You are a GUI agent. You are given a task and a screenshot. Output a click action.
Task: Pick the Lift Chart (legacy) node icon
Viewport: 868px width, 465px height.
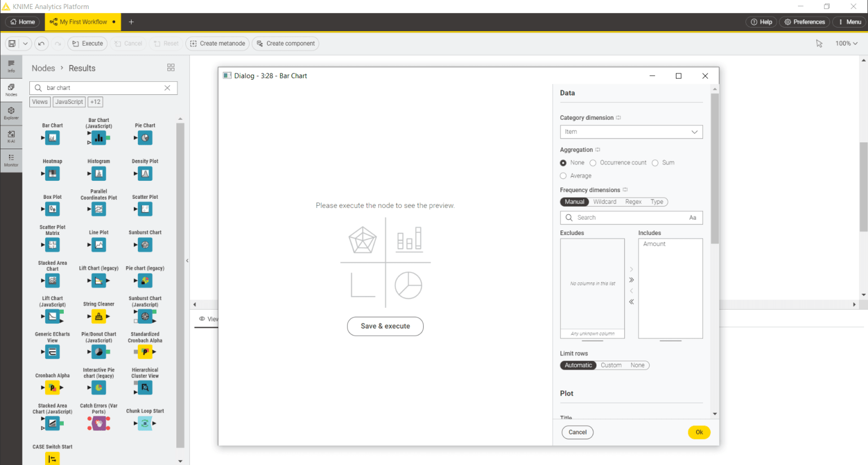99,280
